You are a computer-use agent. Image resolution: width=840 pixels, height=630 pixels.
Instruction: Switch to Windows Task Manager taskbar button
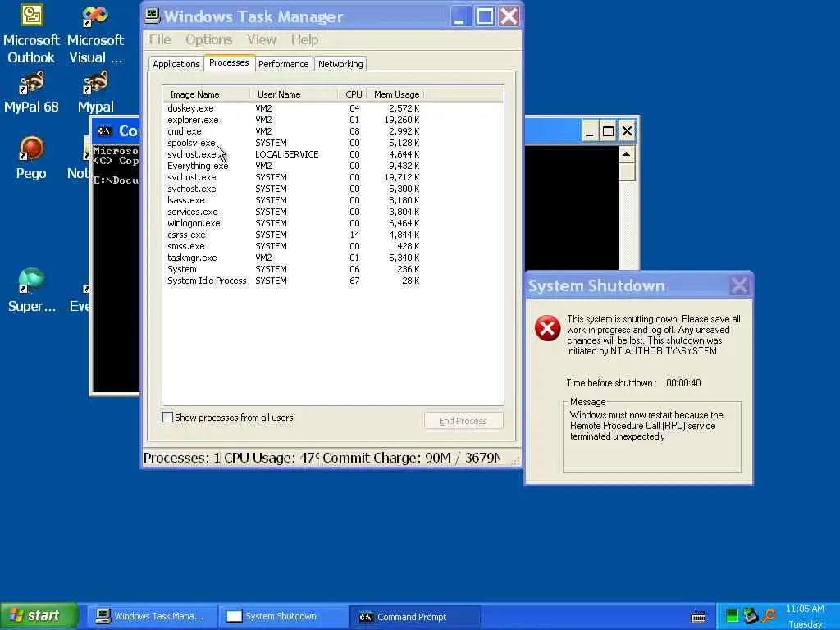(x=152, y=617)
